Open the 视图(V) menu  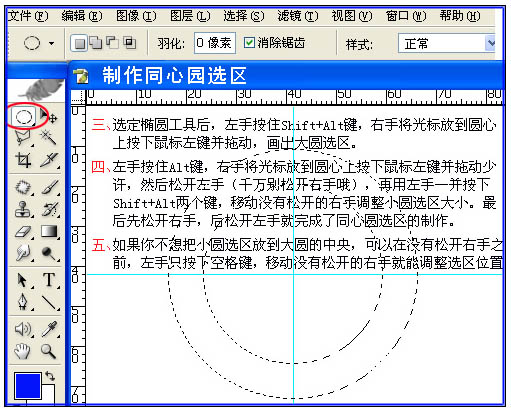tap(352, 16)
